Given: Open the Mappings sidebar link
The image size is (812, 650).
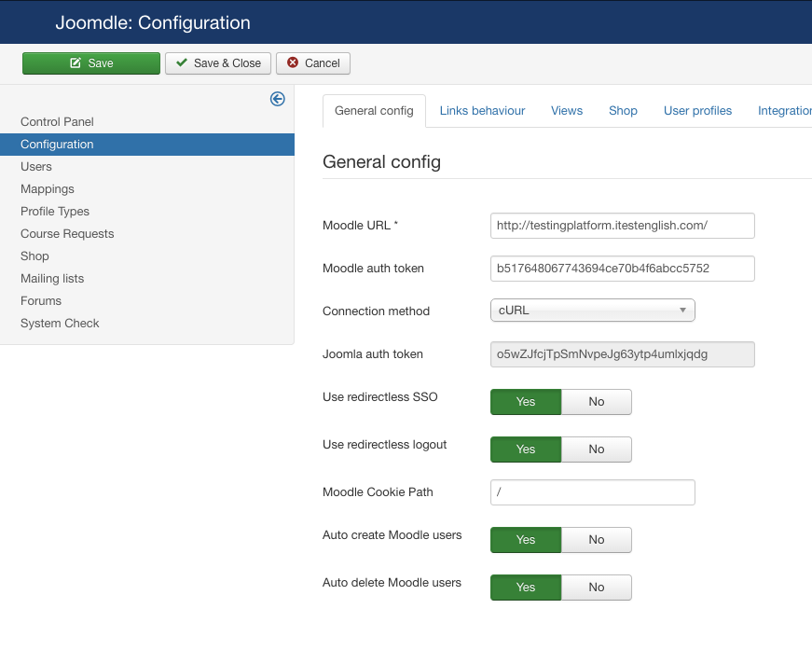Looking at the screenshot, I should [48, 189].
